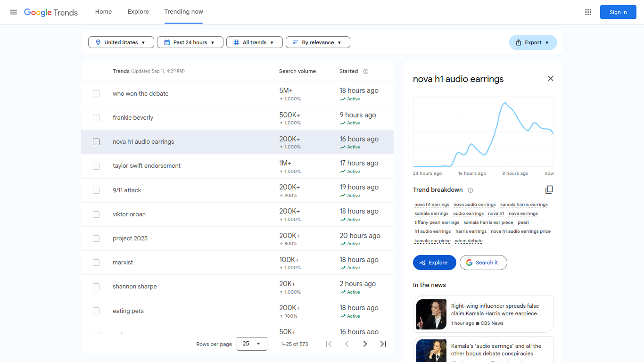The image size is (644, 362).
Task: Open the CBS News earpiece article
Action: [483, 314]
